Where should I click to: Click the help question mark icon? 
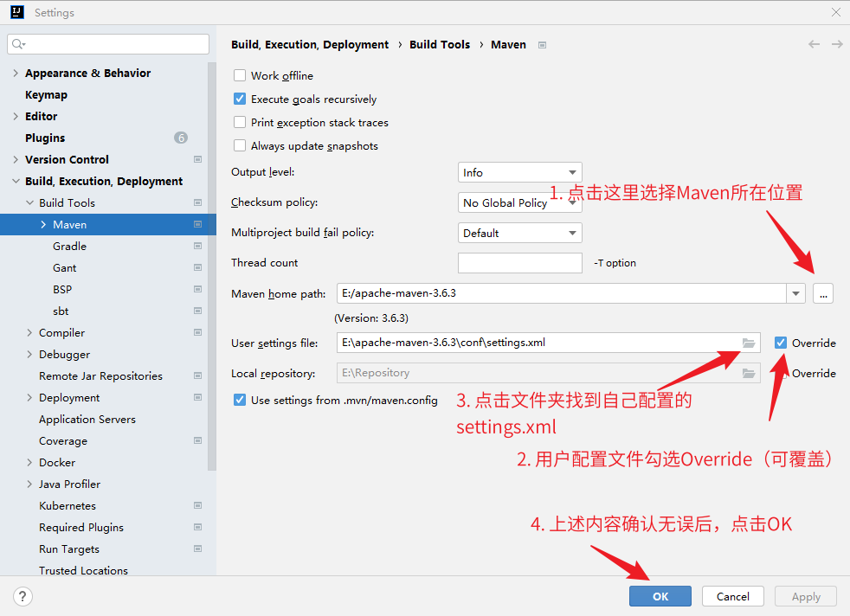tap(23, 596)
